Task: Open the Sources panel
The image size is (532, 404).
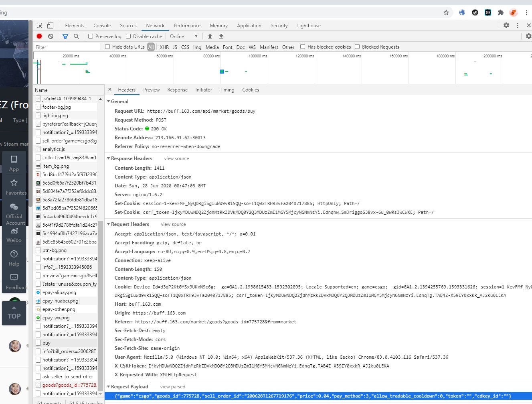Action: [128, 26]
